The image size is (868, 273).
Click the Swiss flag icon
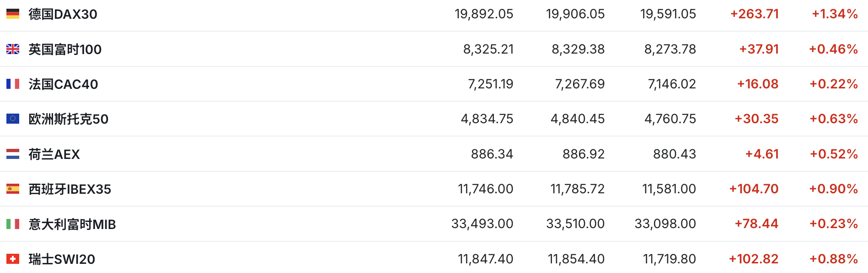13,259
